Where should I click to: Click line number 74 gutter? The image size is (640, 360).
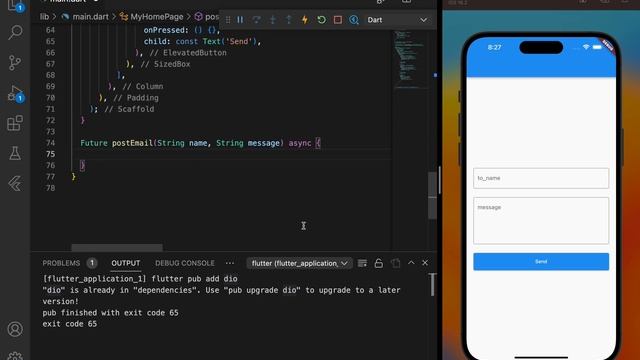click(x=50, y=143)
